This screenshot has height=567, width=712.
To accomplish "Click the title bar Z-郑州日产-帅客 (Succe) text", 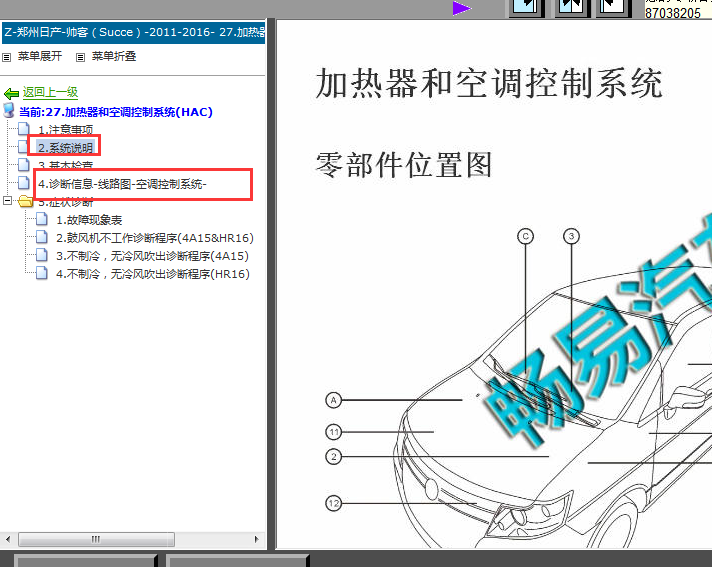I will tap(134, 32).
